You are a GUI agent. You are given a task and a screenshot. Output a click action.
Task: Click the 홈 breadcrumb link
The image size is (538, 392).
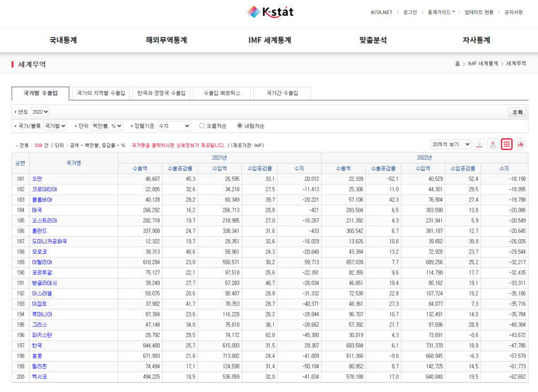tap(458, 64)
